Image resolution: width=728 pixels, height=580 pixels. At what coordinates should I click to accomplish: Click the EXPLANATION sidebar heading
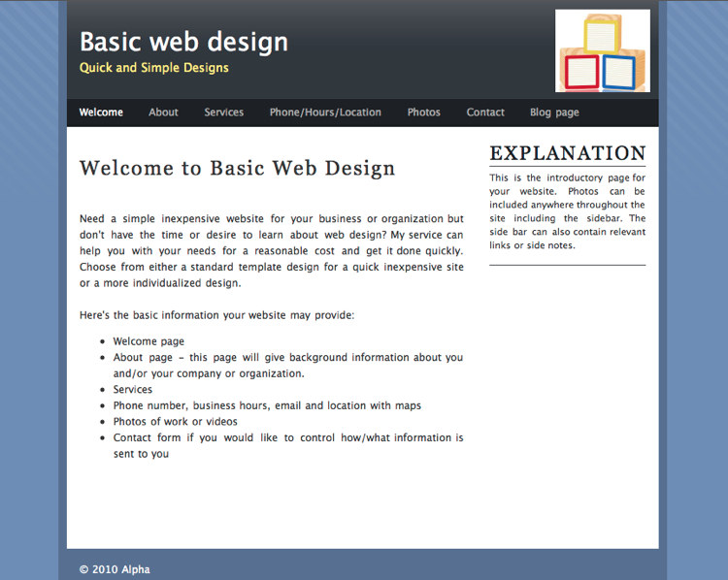point(568,153)
